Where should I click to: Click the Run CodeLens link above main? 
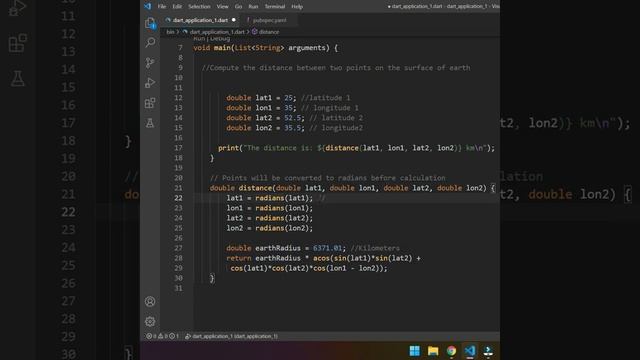199,38
